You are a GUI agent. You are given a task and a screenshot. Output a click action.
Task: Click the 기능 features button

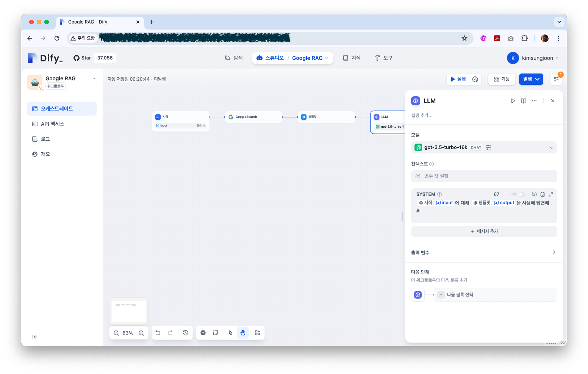click(502, 79)
